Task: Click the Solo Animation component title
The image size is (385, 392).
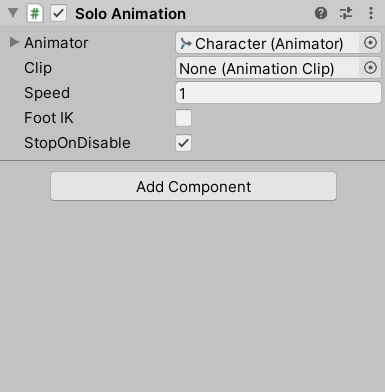Action: 130,14
